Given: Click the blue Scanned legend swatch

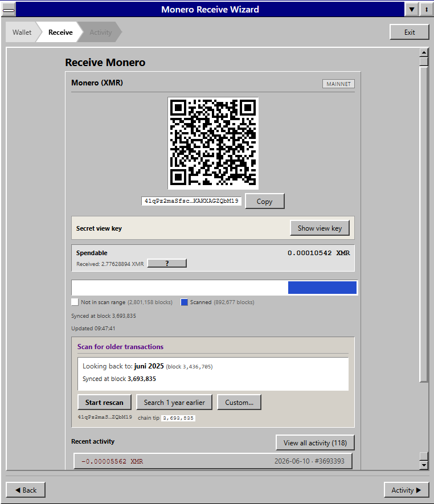Looking at the screenshot, I should click(x=184, y=302).
